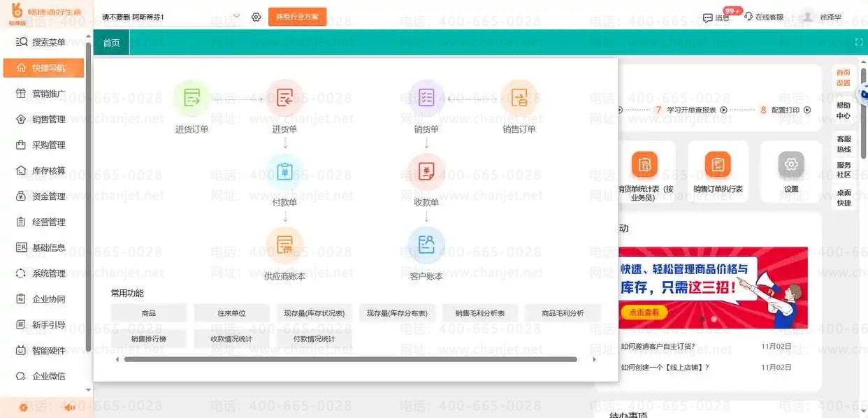
Task: Open the 供应商账本 supplier ledger icon
Action: [284, 245]
